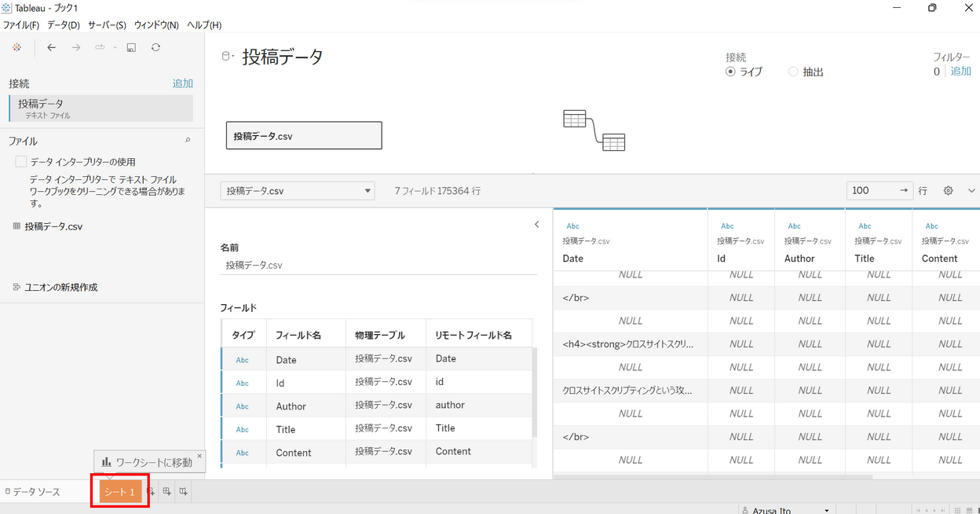Collapse the metadata pane with chevron
Viewport: 980px width, 514px height.
537,225
